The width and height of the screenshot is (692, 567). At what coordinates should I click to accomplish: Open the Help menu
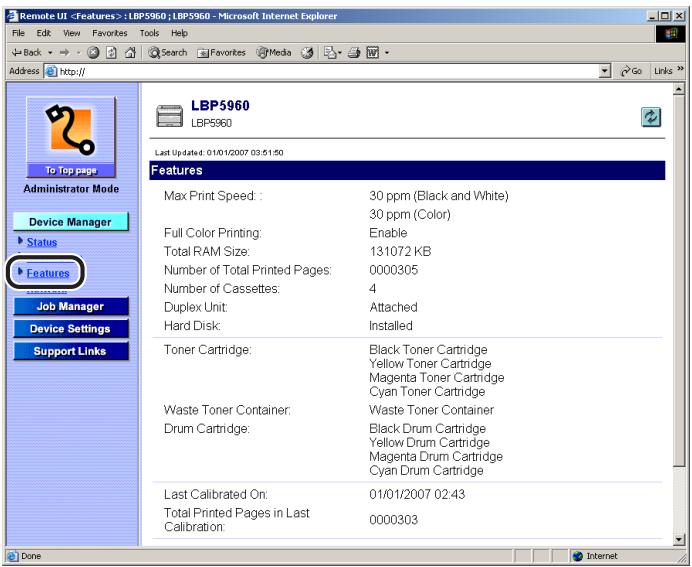pyautogui.click(x=179, y=33)
